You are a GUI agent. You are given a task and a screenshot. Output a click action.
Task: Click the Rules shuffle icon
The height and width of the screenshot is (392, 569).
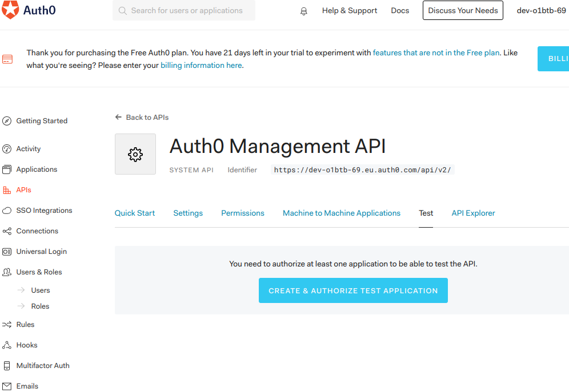click(7, 325)
